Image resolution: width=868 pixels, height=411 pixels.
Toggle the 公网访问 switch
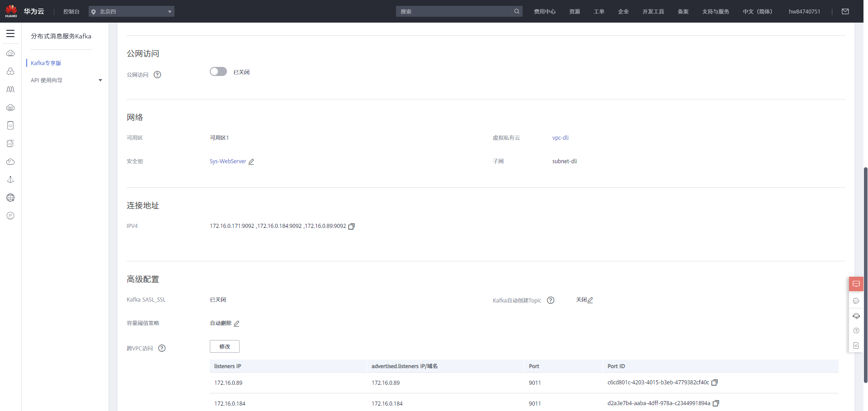click(x=218, y=71)
